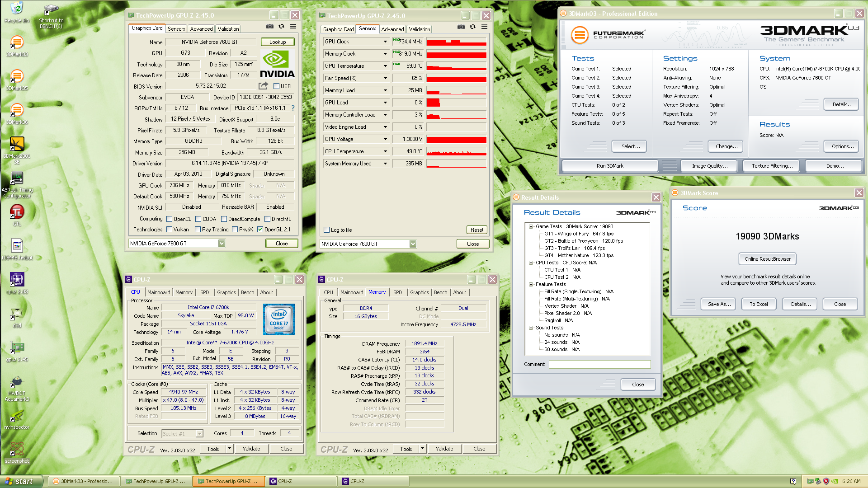868x488 pixels.
Task: Open the Bench tab in CPU-Z CPU window
Action: tap(247, 293)
